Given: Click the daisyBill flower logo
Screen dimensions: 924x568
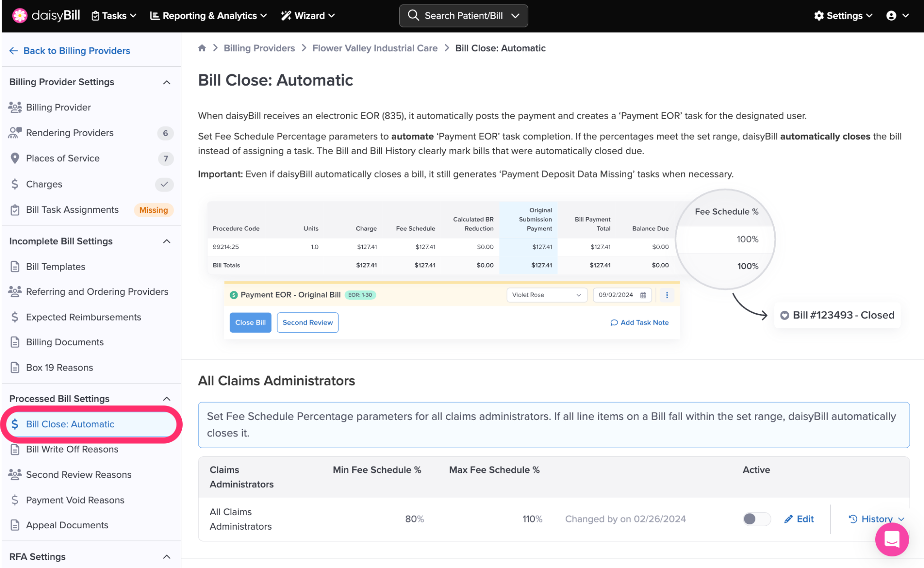Looking at the screenshot, I should pos(19,15).
